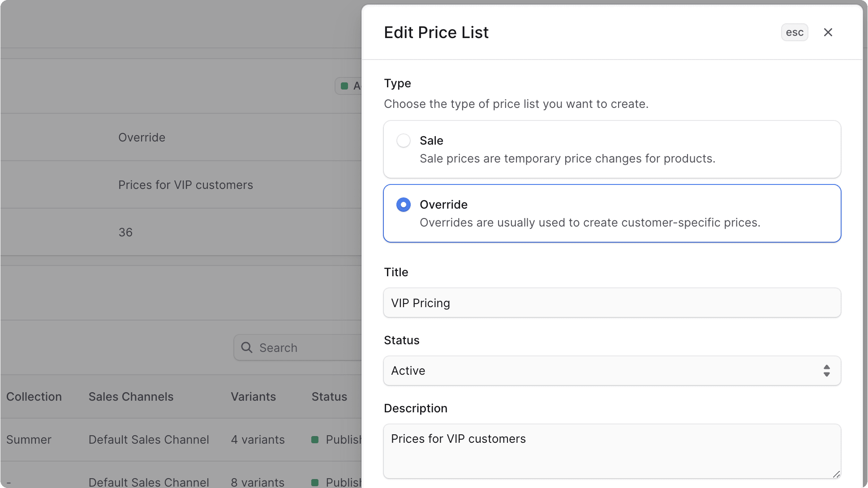
Task: Change status from Active via the dropdown
Action: coord(612,370)
